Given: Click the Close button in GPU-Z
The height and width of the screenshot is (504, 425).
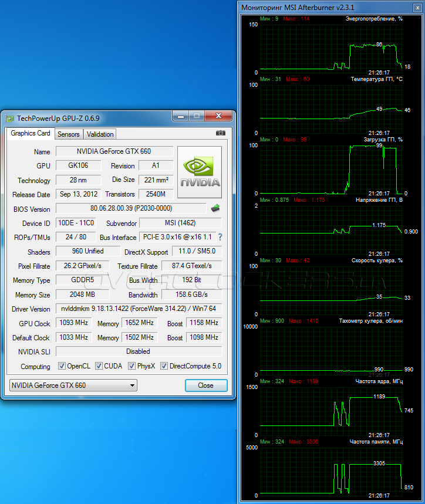Looking at the screenshot, I should click(205, 385).
